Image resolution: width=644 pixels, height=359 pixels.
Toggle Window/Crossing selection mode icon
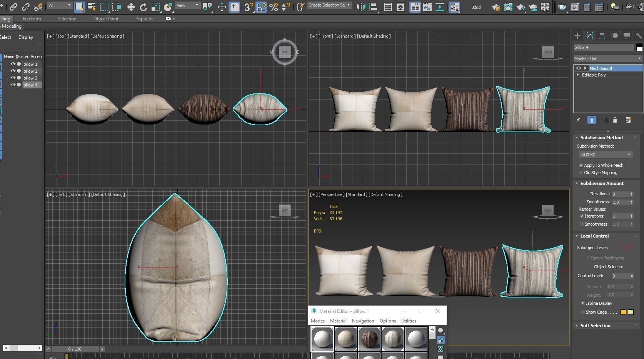tap(116, 7)
